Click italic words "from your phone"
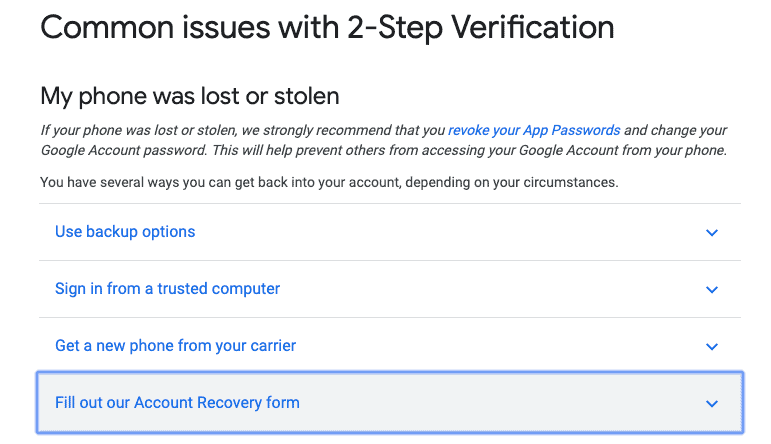The image size is (771, 444). pyautogui.click(x=682, y=151)
